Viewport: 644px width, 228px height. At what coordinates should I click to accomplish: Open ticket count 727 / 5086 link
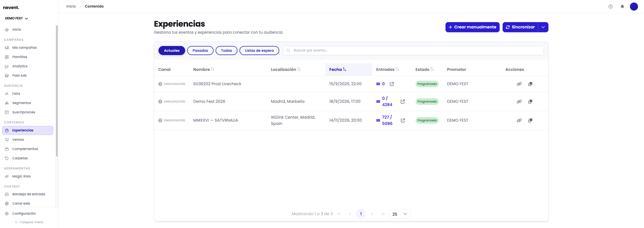pos(387,120)
